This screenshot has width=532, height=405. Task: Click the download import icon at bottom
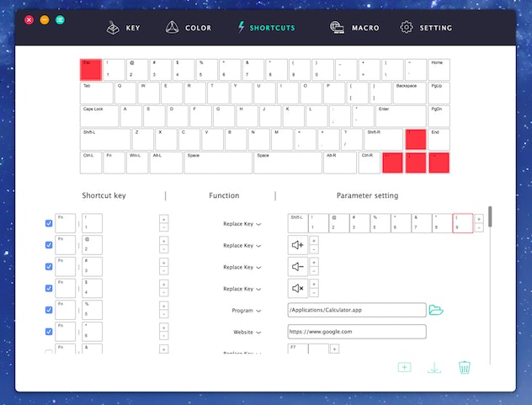pos(434,367)
